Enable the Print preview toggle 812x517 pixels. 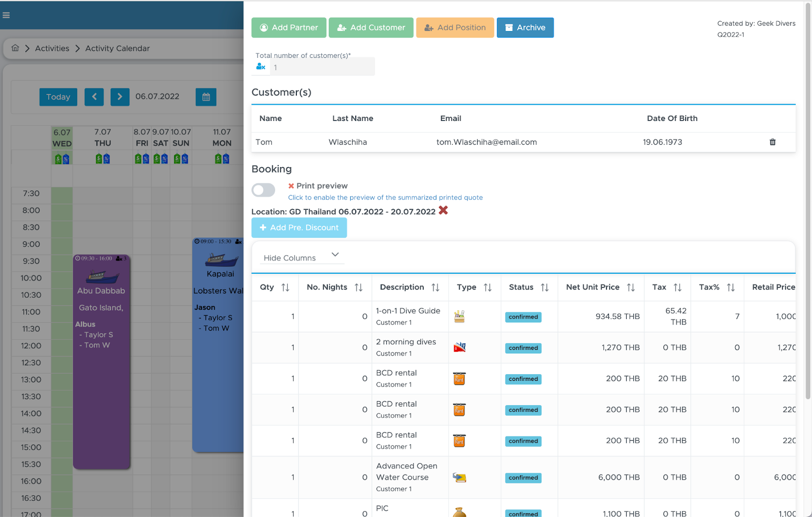263,190
